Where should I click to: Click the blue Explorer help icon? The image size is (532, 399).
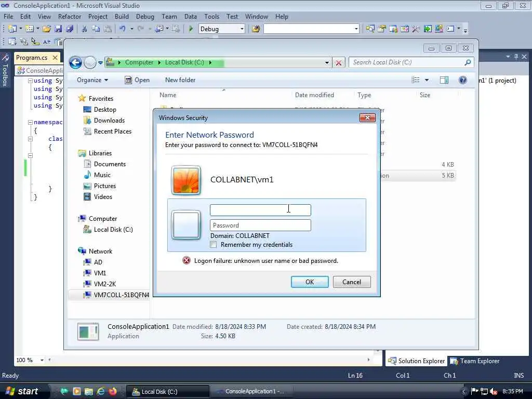coord(463,80)
